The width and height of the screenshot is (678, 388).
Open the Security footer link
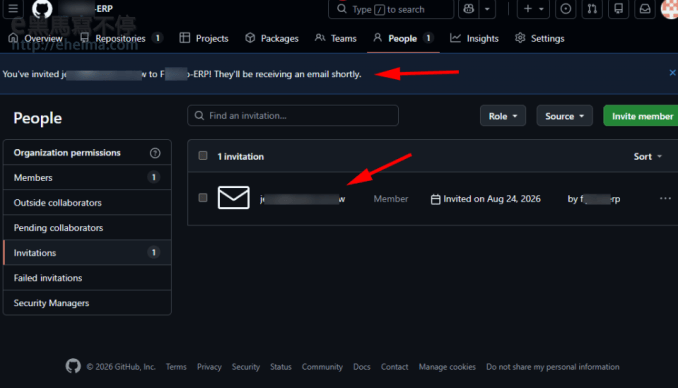coord(246,367)
